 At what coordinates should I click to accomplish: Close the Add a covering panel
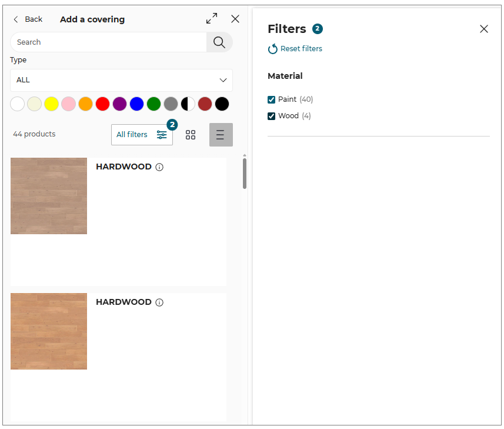tap(235, 19)
